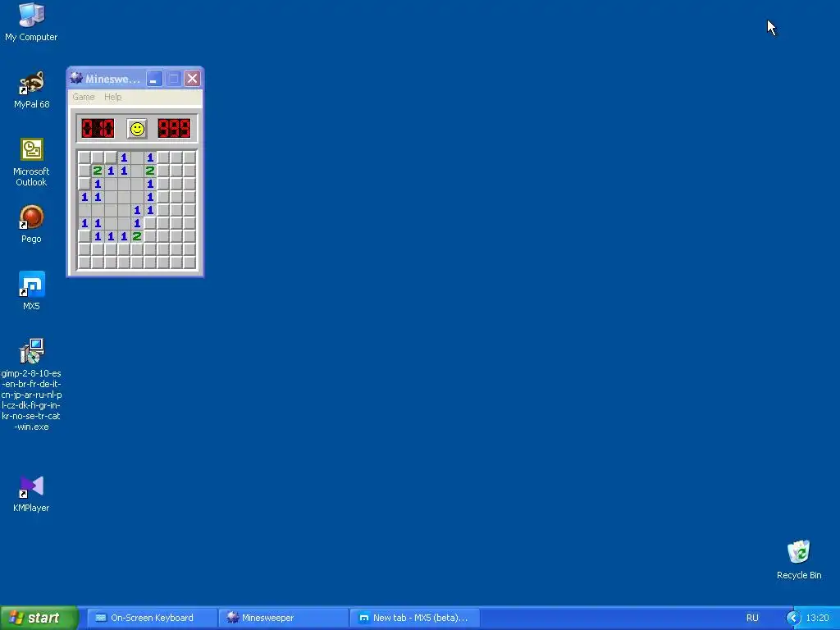Reveal the bottom-left corner covered square
Image resolution: width=840 pixels, height=630 pixels.
click(x=84, y=262)
